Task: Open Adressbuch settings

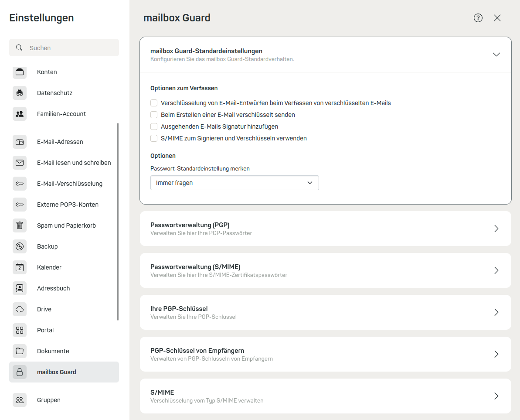Action: tap(64, 288)
